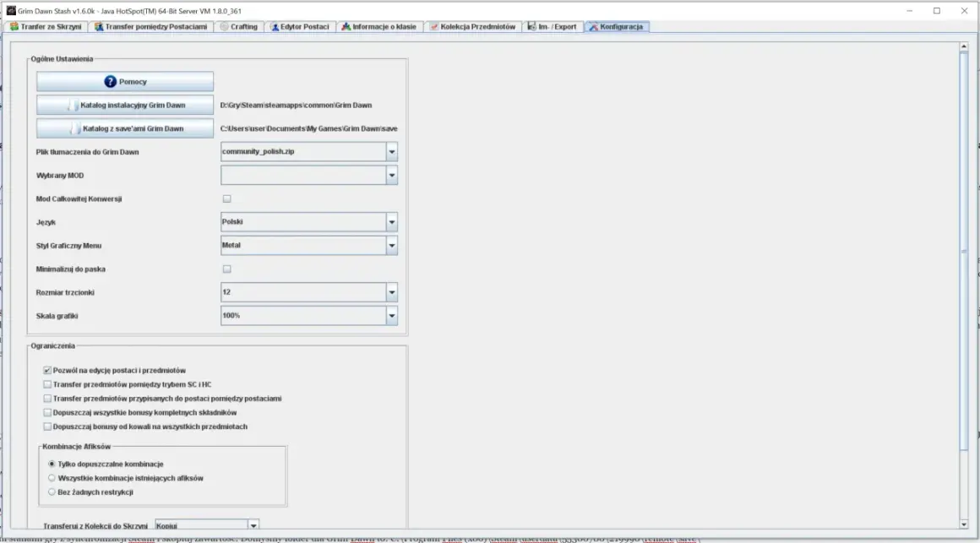Open Transferuj z Kolekcji do Skrzyni dropdown
Image resolution: width=980 pixels, height=543 pixels.
pos(207,525)
